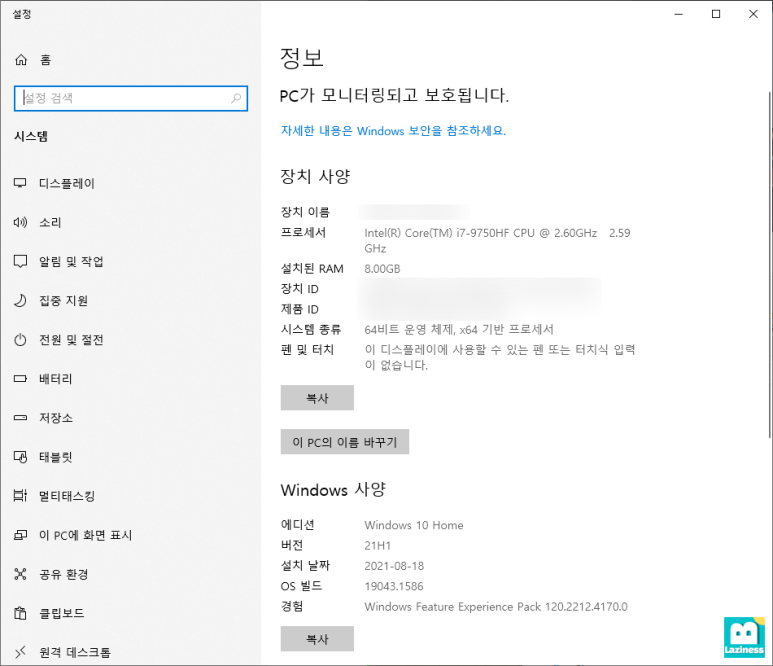
Task: Click the 클립보드 clipboard icon
Action: coord(20,613)
